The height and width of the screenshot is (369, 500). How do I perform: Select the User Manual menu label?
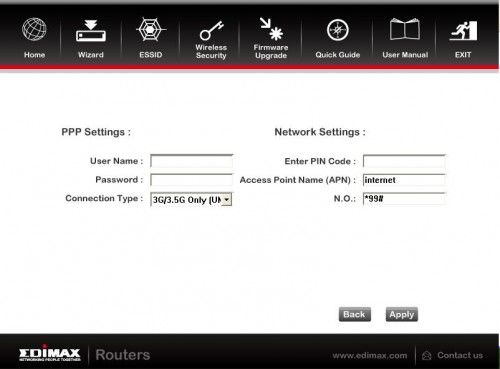pyautogui.click(x=405, y=55)
